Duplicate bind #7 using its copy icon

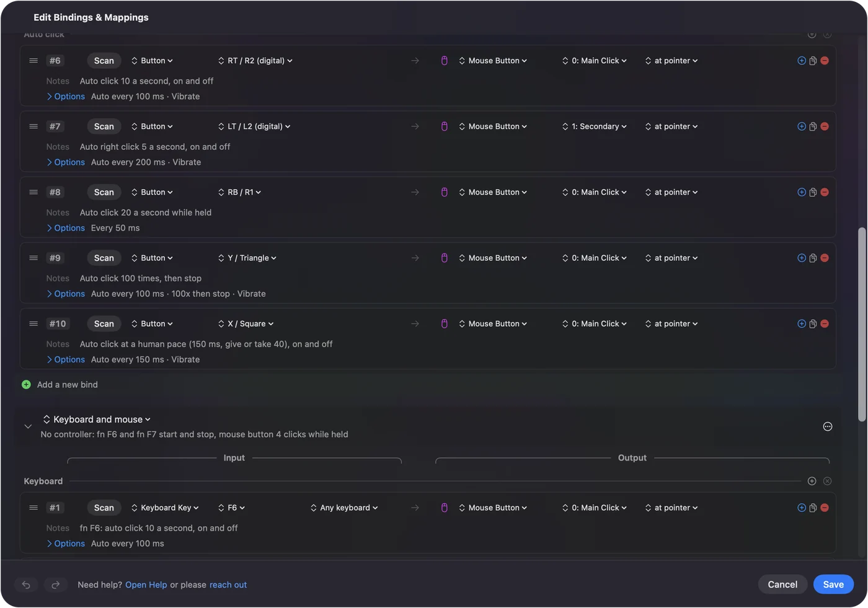(813, 126)
